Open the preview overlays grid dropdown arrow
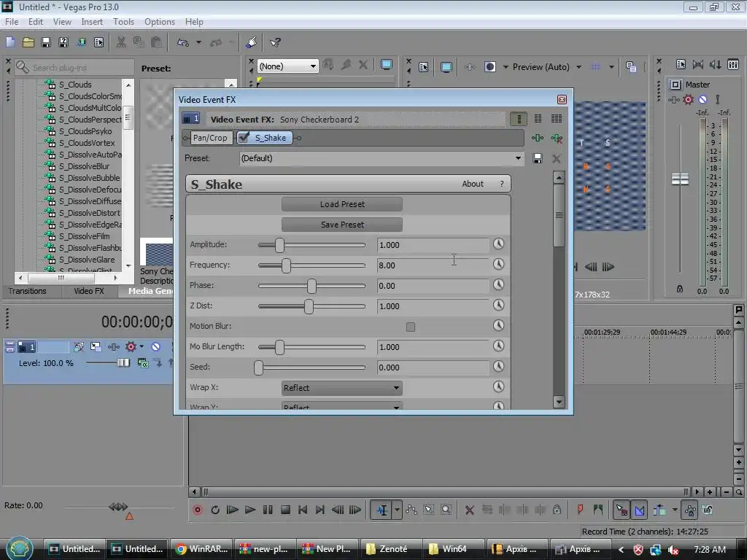This screenshot has width=747, height=560. point(611,67)
